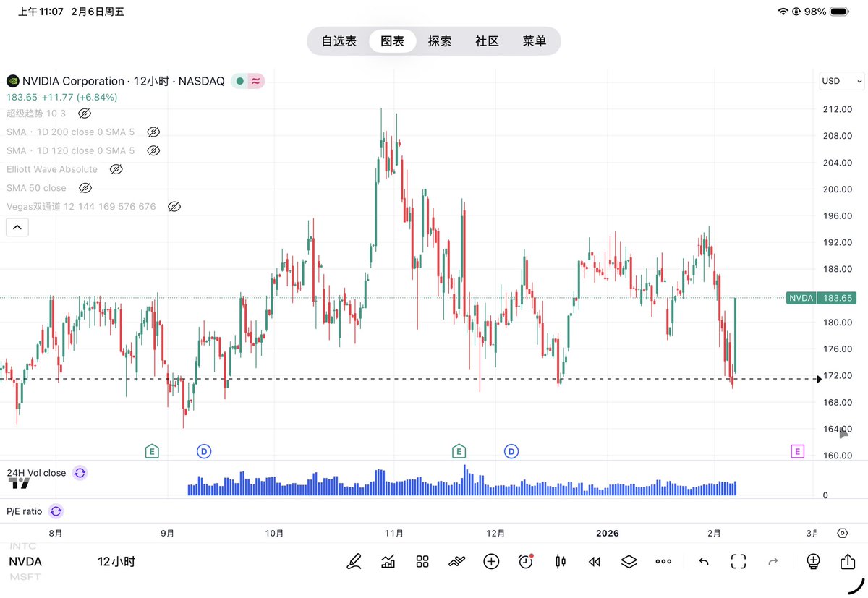This screenshot has width=868, height=598.
Task: Open the indicators chart icon
Action: [x=388, y=561]
